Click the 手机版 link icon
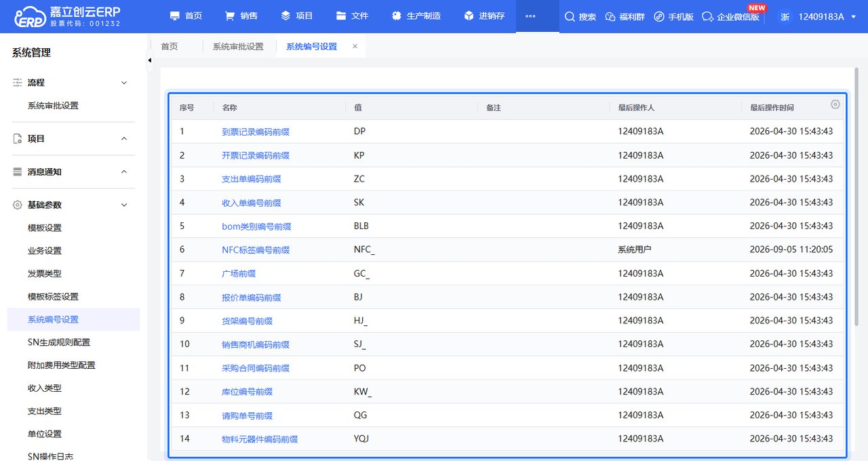The width and height of the screenshot is (868, 461). click(659, 16)
